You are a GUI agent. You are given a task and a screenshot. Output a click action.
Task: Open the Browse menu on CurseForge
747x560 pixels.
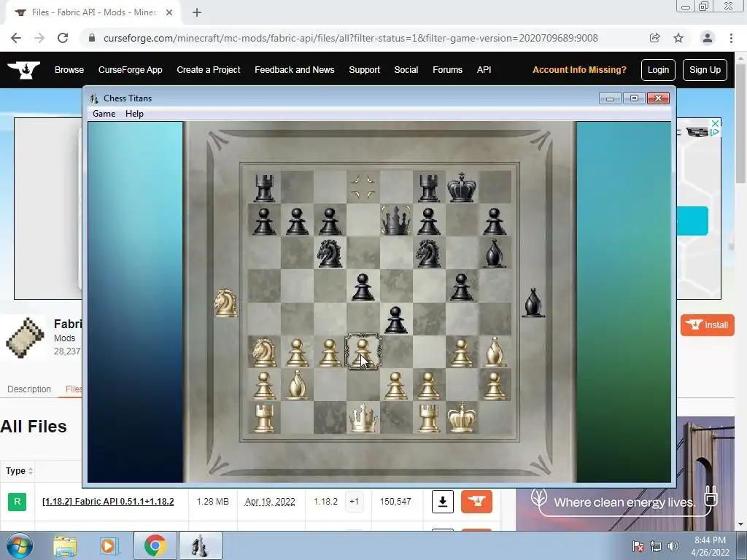[x=69, y=70]
